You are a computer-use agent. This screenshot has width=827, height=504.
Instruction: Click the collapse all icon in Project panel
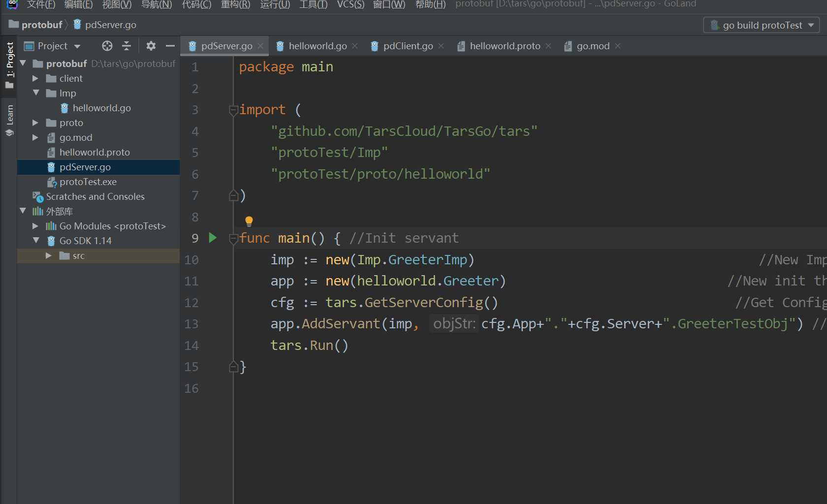click(x=127, y=46)
